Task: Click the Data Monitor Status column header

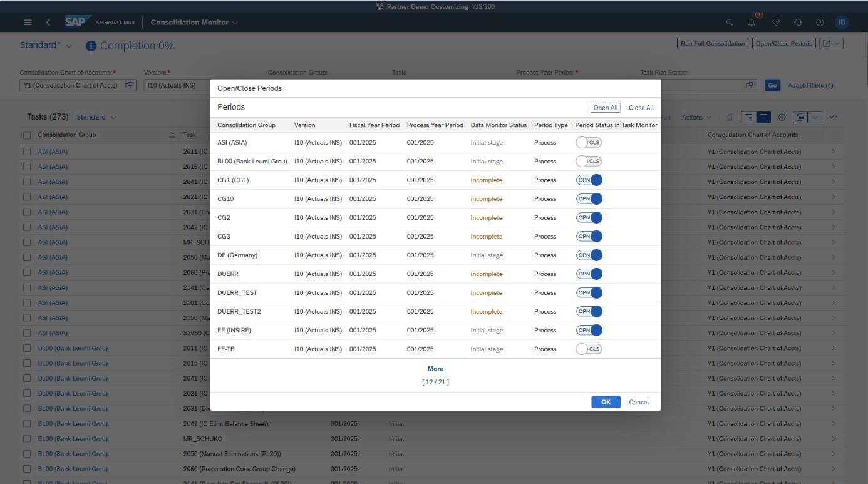Action: 499,125
